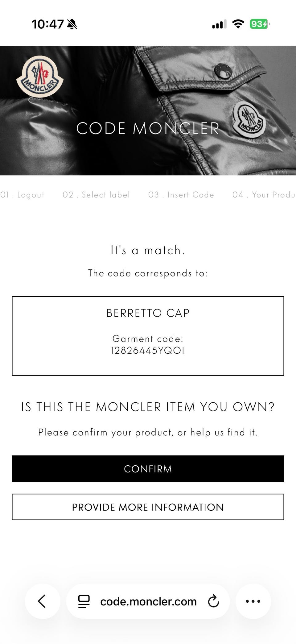296x644 pixels.
Task: Tap the battery indicator
Action: (259, 24)
